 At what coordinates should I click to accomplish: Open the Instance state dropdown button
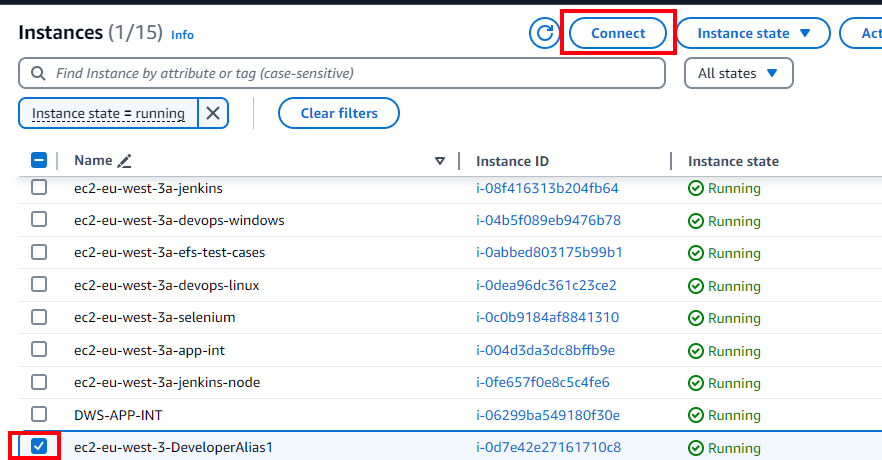point(753,33)
